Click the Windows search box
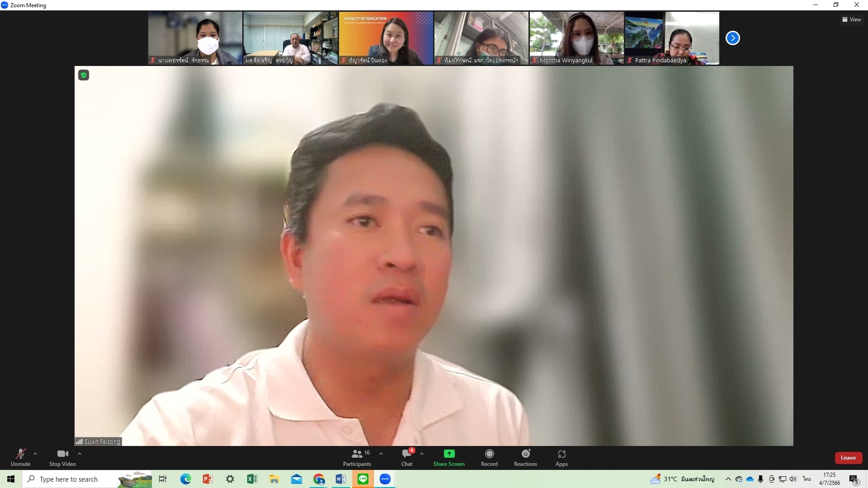The width and height of the screenshot is (868, 488). pos(69,479)
